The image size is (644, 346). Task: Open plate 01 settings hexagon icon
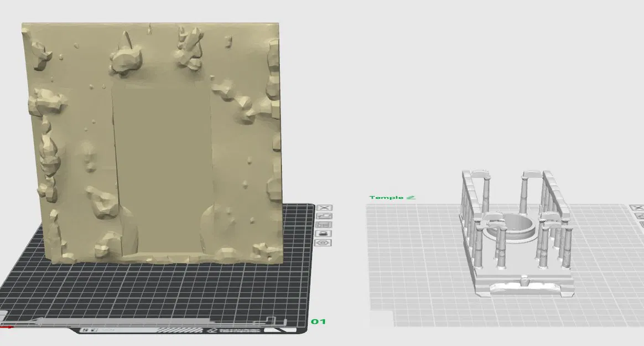pyautogui.click(x=324, y=242)
